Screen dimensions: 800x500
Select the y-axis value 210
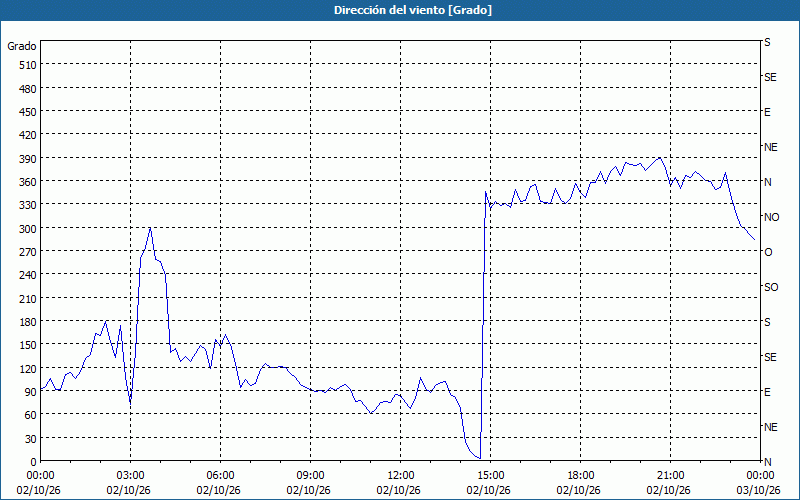29,298
